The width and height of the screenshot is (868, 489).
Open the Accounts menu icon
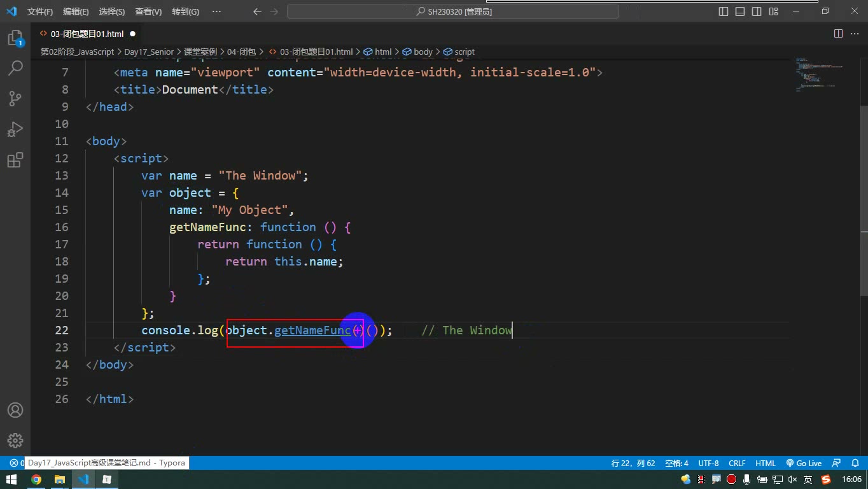click(x=15, y=410)
